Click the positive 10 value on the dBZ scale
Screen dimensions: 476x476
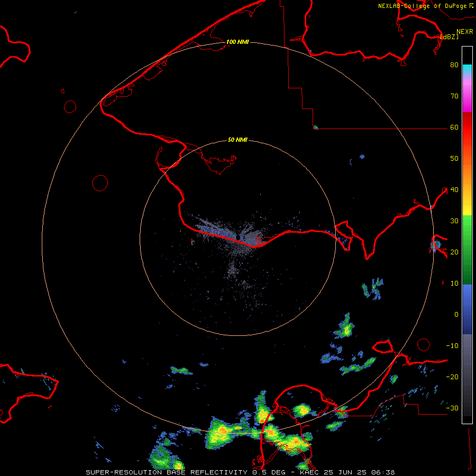click(x=454, y=283)
